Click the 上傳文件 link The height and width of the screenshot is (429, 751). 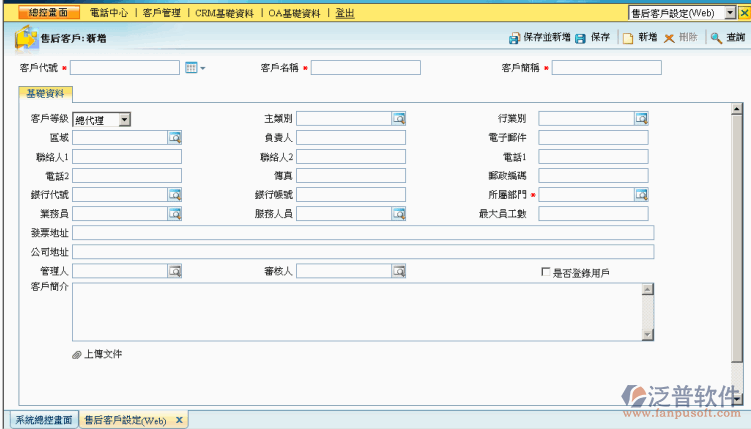tap(103, 354)
